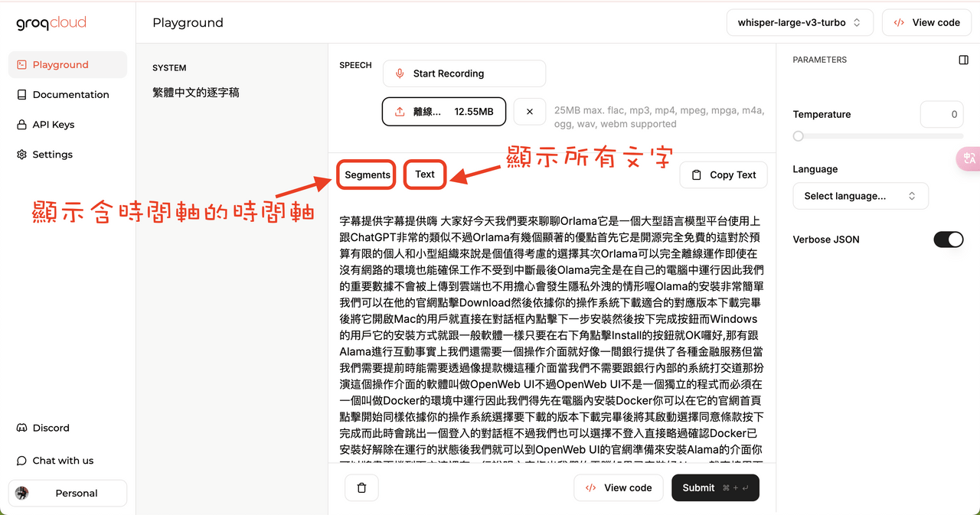Open Settings in sidebar

pos(67,155)
